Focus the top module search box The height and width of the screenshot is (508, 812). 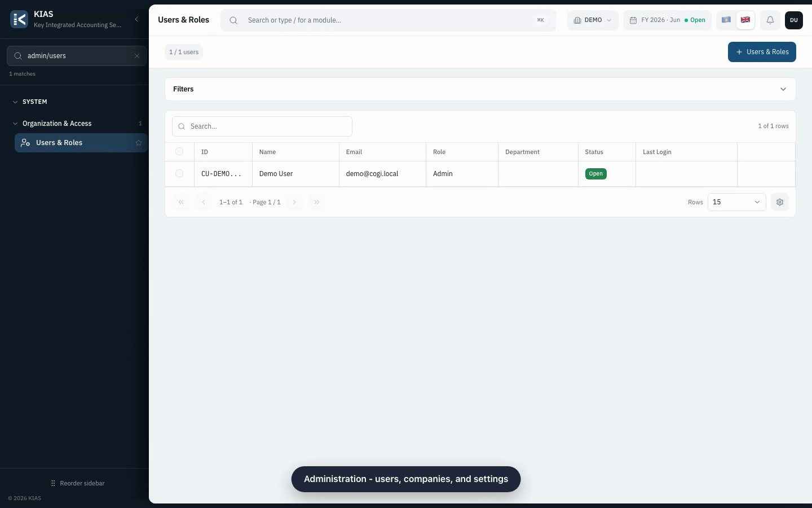[388, 20]
